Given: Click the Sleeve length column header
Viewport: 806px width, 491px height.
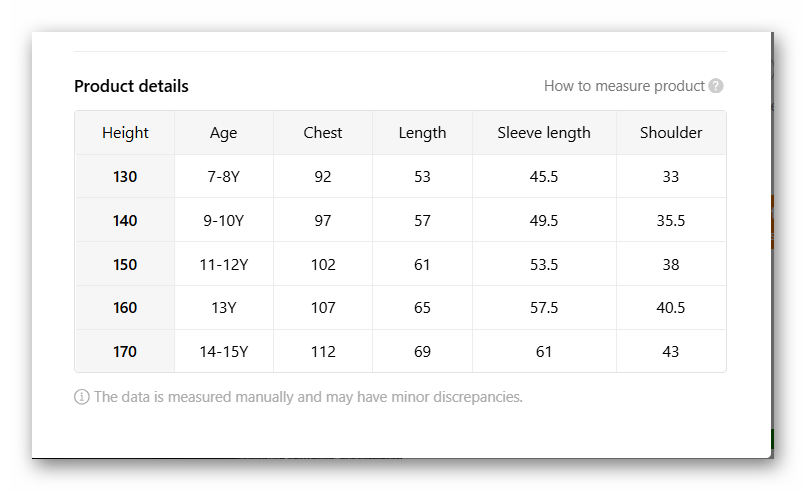Looking at the screenshot, I should click(x=544, y=133).
